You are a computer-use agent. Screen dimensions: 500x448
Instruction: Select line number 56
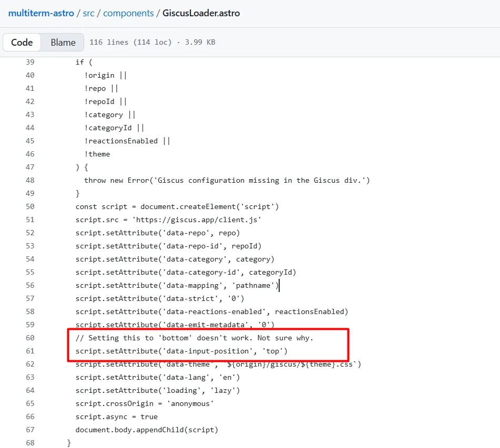[x=30, y=285]
